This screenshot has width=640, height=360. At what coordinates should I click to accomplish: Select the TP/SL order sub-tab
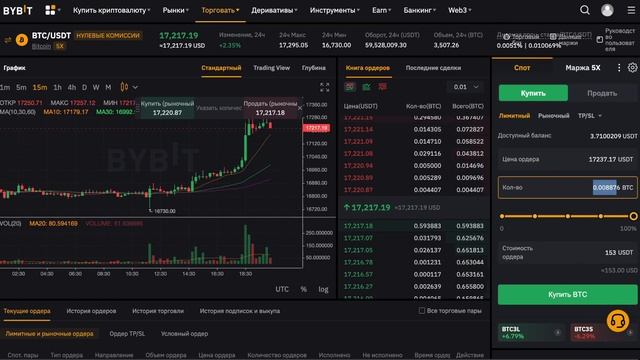pos(127,334)
